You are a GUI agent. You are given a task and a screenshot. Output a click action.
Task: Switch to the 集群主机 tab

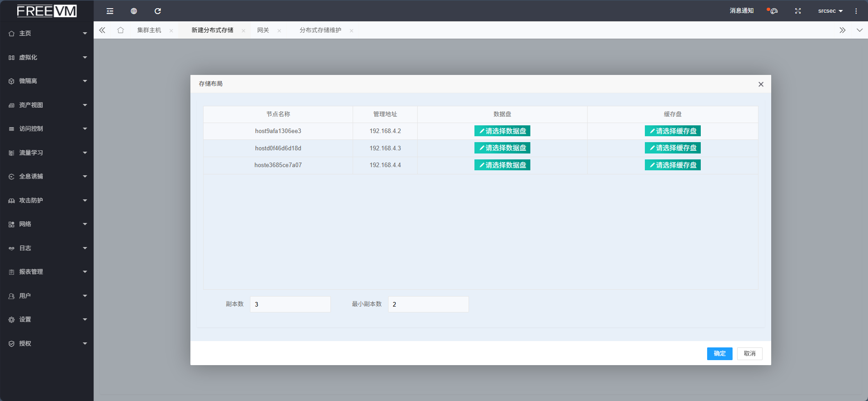coord(149,30)
